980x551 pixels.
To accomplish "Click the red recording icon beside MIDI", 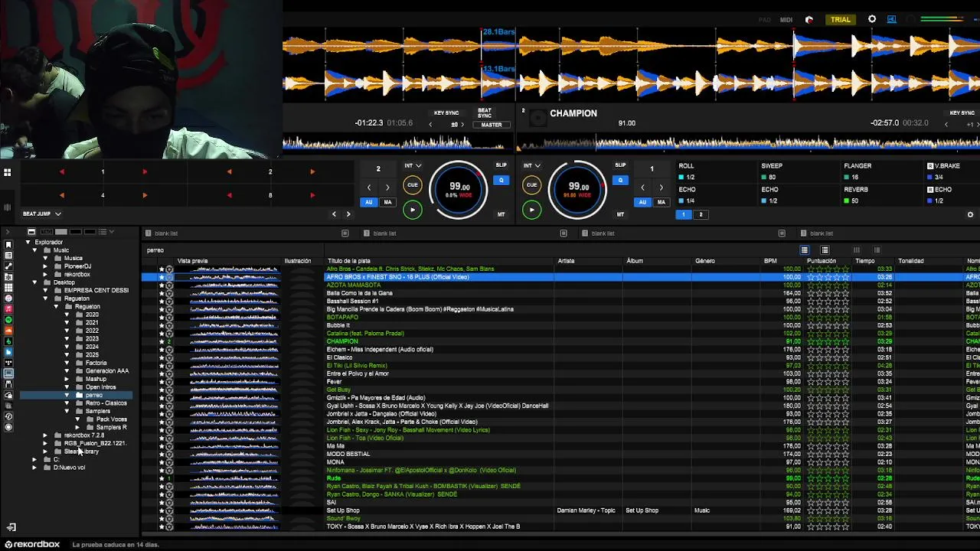I will tap(809, 20).
